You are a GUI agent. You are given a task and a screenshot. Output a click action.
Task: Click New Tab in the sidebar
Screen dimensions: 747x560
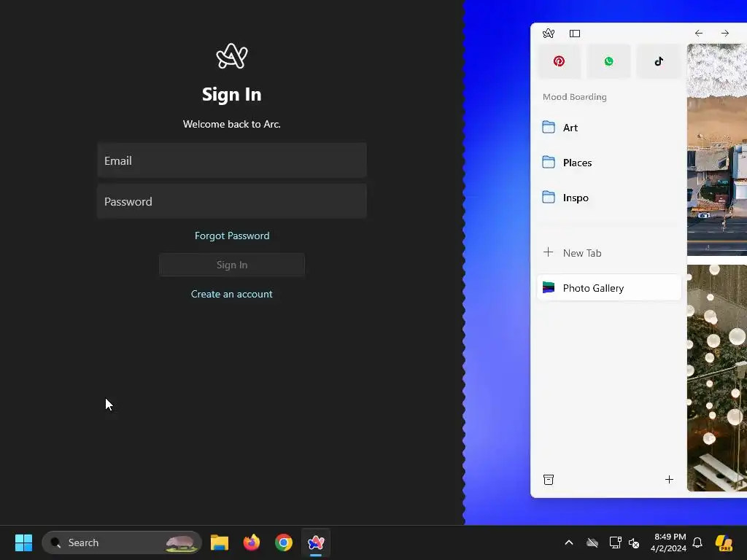609,253
